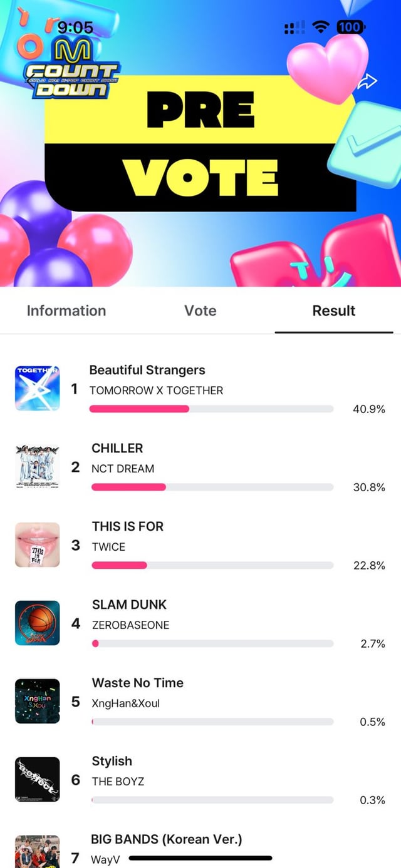This screenshot has height=868, width=401.
Task: Open the Waste No Time album art
Action: point(37,702)
